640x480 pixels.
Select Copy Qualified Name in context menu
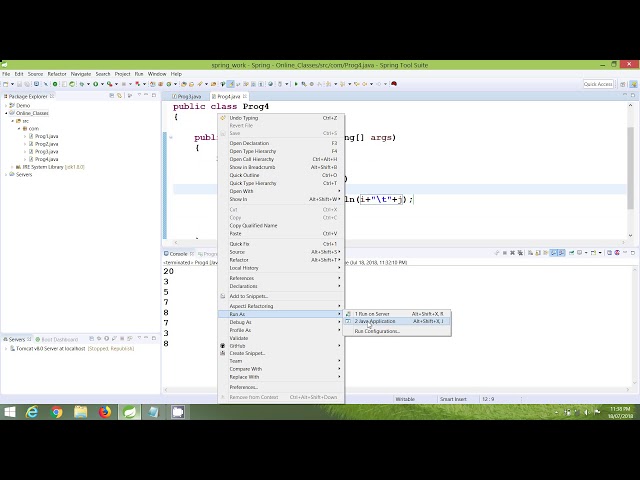[281, 225]
